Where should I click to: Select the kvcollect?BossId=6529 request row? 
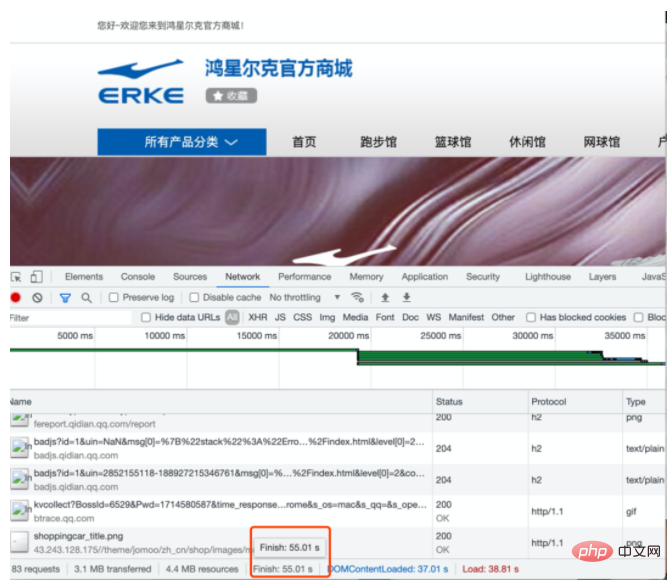point(338,511)
